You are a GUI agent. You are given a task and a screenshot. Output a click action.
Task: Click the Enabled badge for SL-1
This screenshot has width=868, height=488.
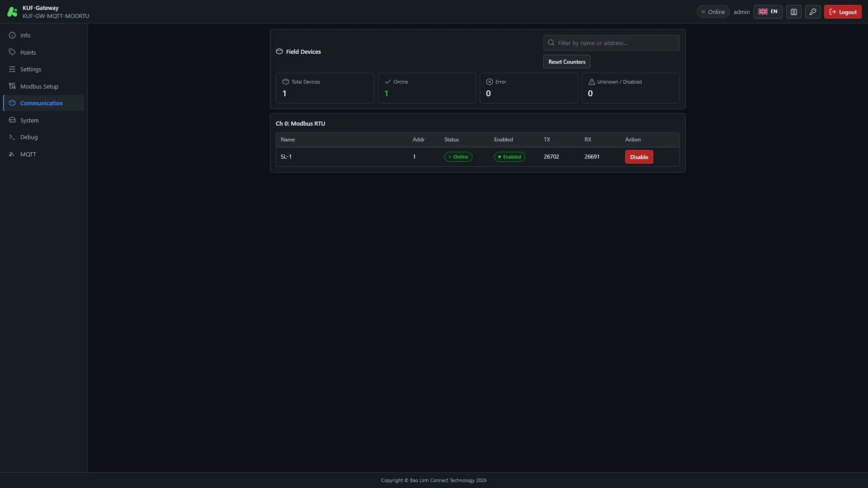pyautogui.click(x=509, y=157)
